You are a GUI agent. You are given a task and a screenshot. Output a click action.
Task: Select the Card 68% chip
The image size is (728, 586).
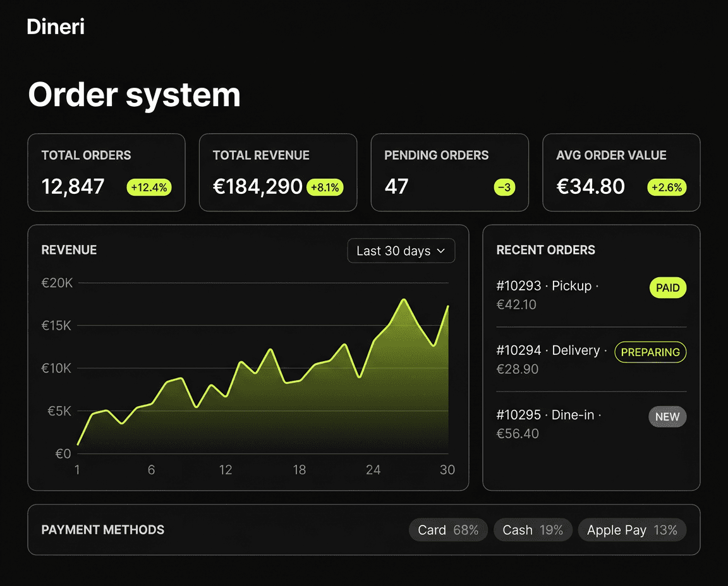pyautogui.click(x=448, y=530)
